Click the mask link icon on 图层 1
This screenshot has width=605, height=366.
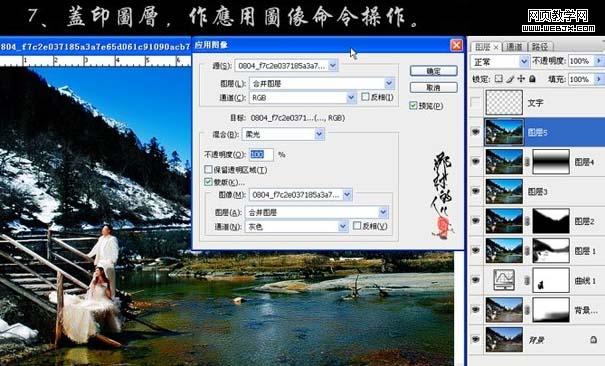coord(527,251)
